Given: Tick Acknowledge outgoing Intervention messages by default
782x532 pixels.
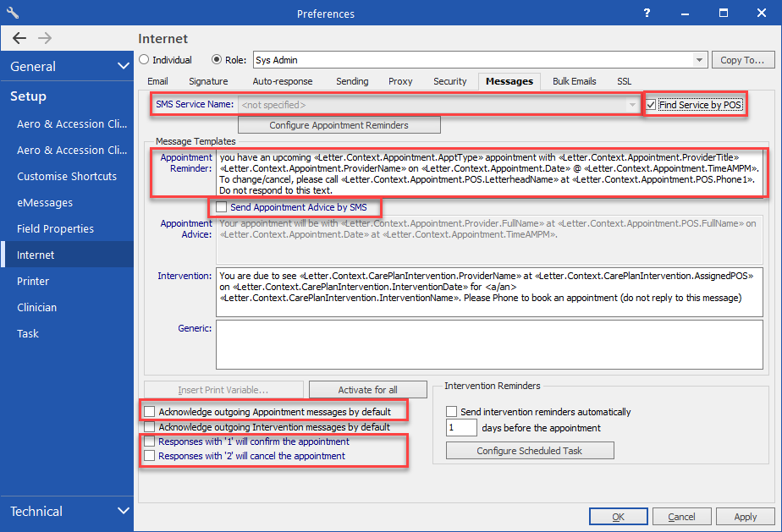Looking at the screenshot, I should (149, 427).
